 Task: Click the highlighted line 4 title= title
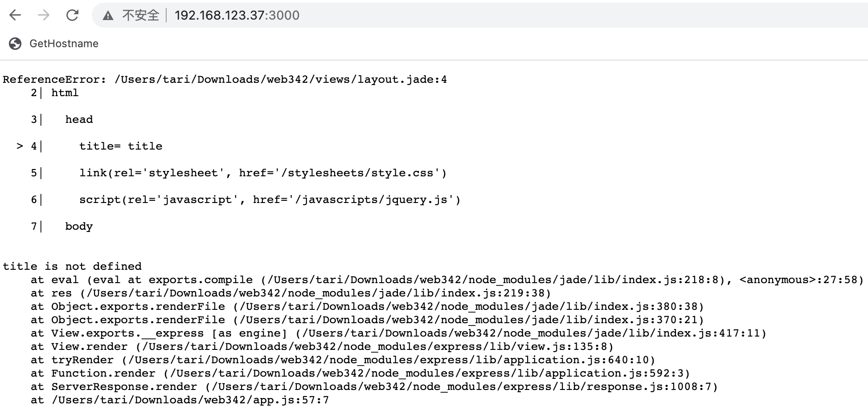[x=89, y=146]
